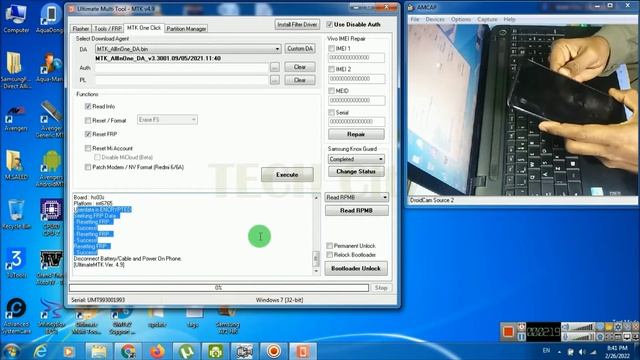Click browse button next to PL field
640x360 pixels.
(x=275, y=80)
